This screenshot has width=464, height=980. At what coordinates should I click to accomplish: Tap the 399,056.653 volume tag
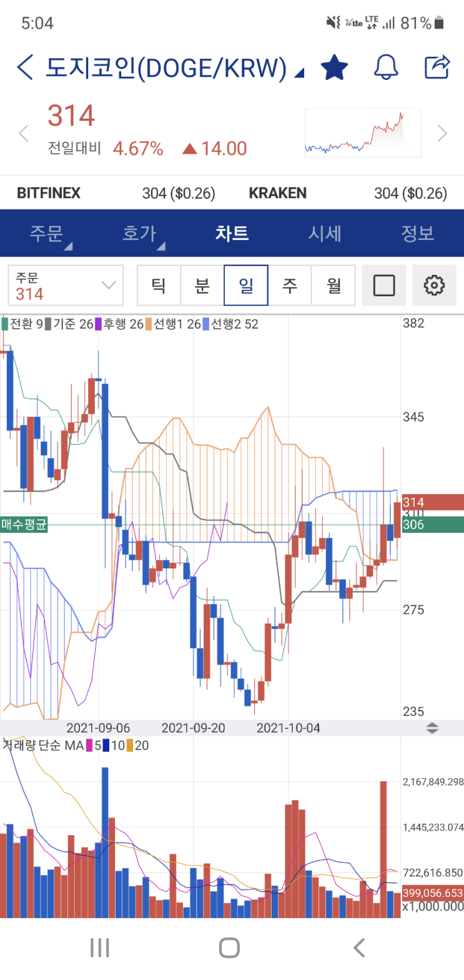click(433, 893)
